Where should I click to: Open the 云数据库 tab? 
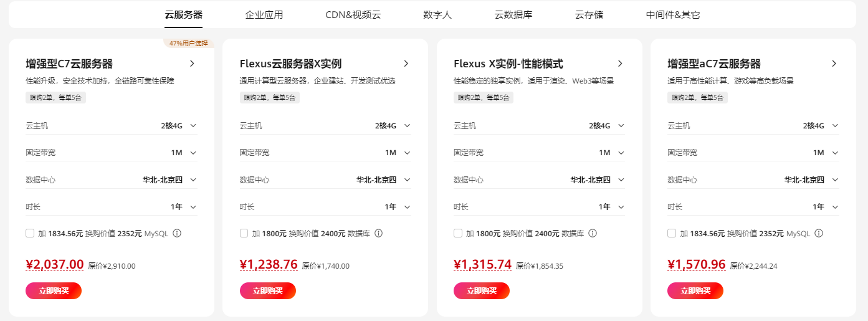click(513, 15)
